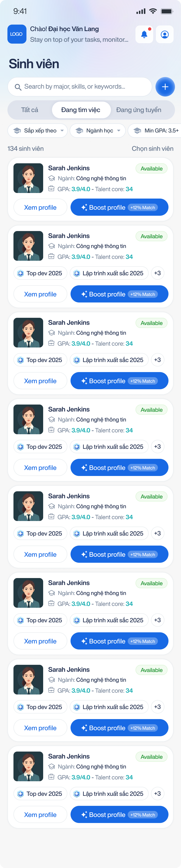The image size is (181, 868).
Task: Click the first Lập trình xuất sắc 2025 badge
Action: (110, 273)
